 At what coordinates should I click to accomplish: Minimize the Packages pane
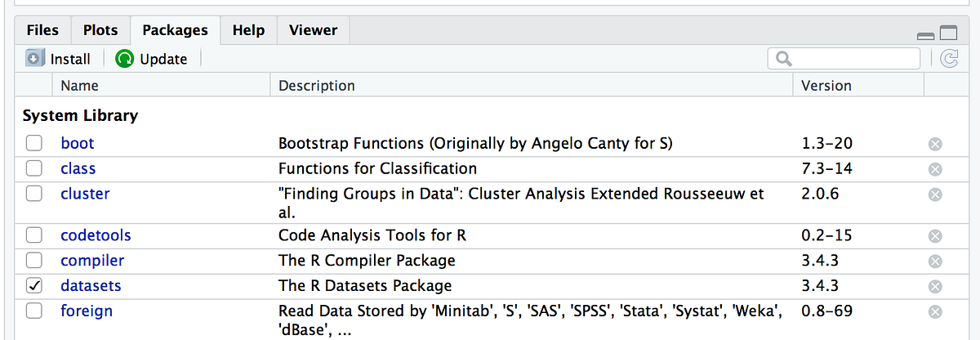click(x=926, y=35)
